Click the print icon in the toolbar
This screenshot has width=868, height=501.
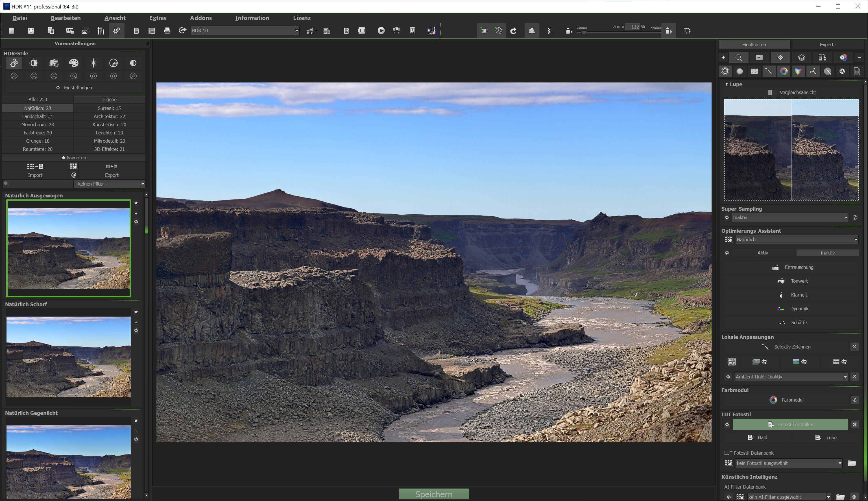167,31
